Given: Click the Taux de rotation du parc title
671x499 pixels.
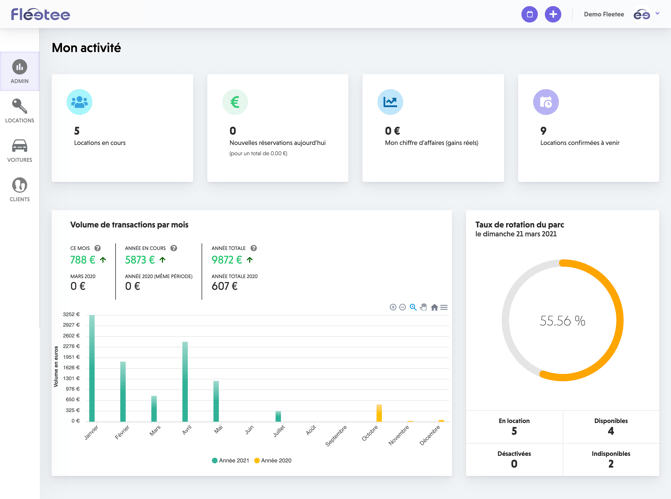Looking at the screenshot, I should (x=520, y=225).
